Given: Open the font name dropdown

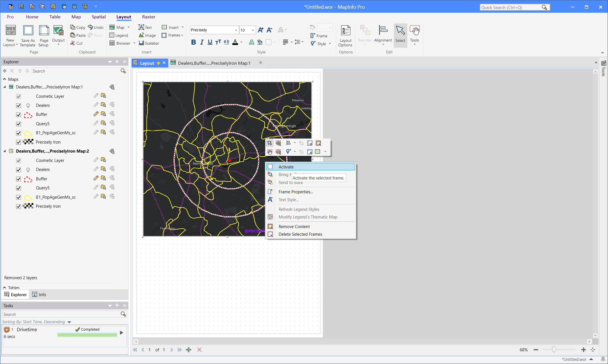Looking at the screenshot, I should pyautogui.click(x=236, y=30).
